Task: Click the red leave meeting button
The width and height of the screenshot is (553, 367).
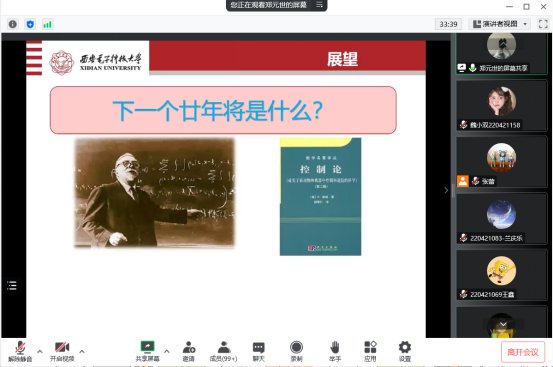Action: [x=523, y=352]
